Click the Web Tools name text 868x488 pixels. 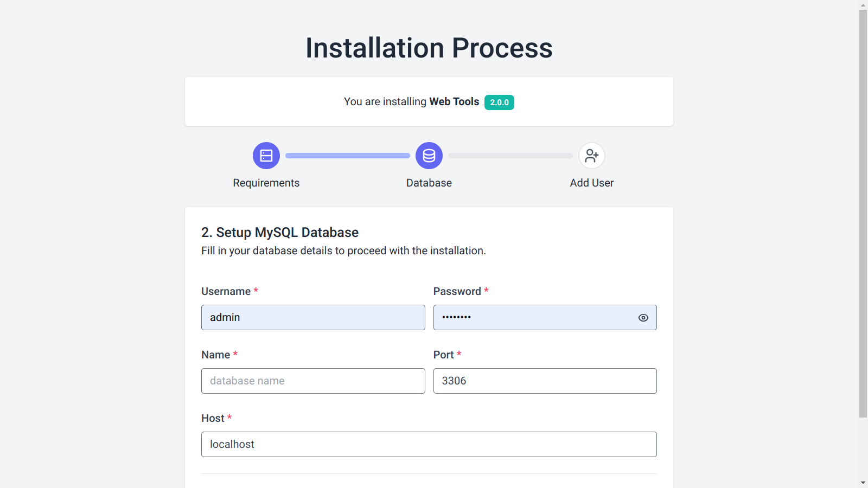tap(454, 101)
